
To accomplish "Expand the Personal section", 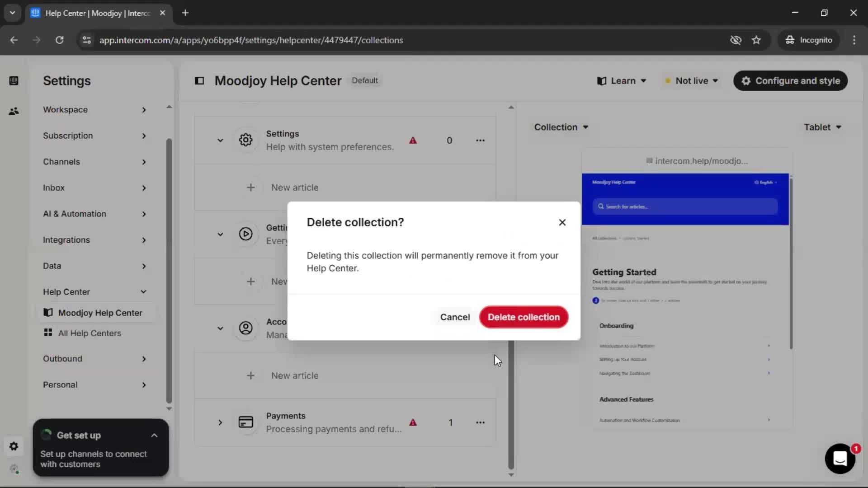I will pos(94,385).
